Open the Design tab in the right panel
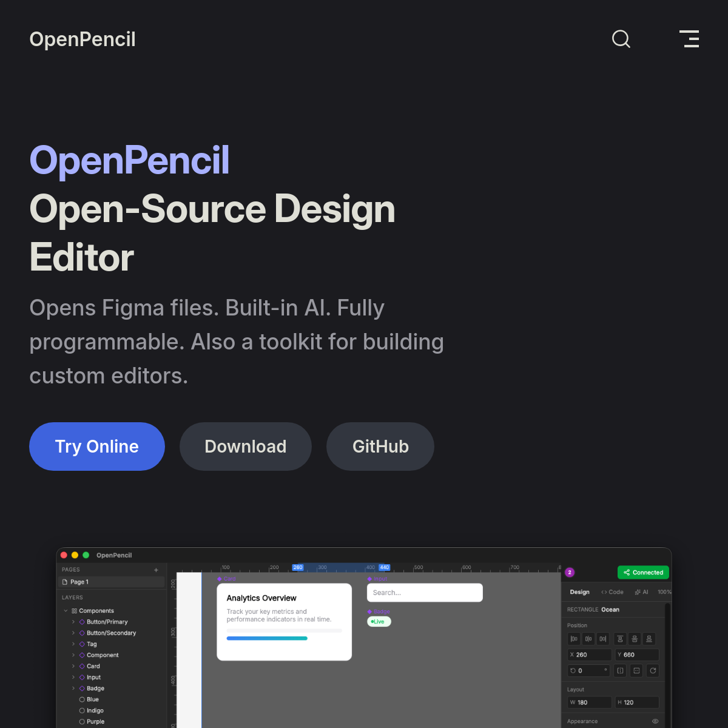The image size is (728, 728). coord(579,591)
